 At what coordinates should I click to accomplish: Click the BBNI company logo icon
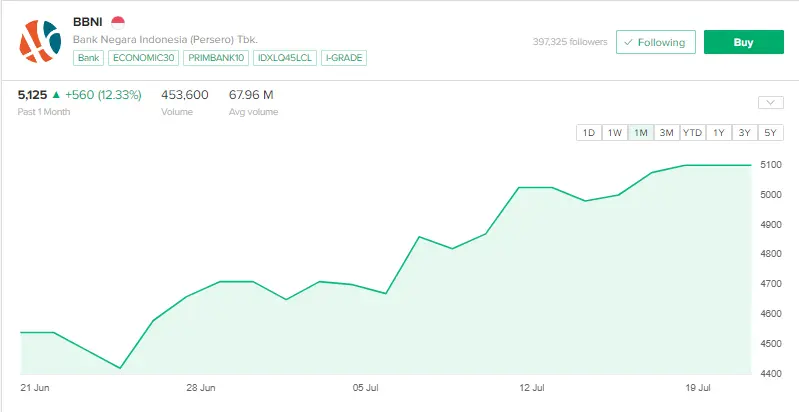40,39
